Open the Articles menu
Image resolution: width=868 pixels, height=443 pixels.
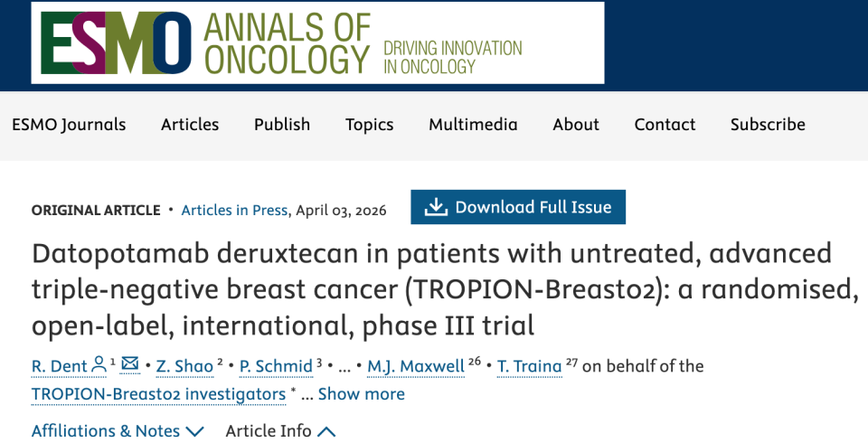[190, 125]
